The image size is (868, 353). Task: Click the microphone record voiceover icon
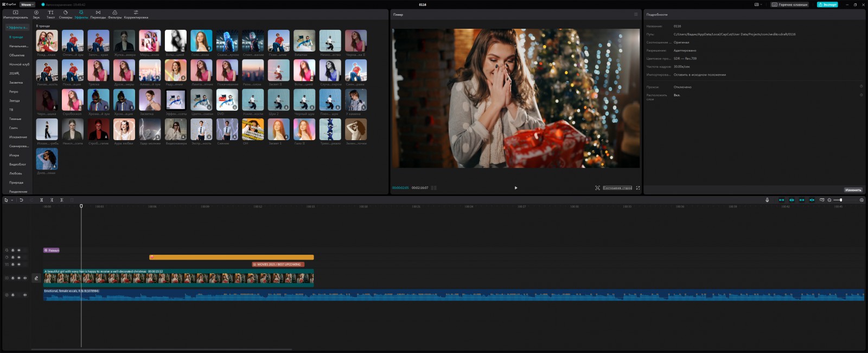(767, 200)
